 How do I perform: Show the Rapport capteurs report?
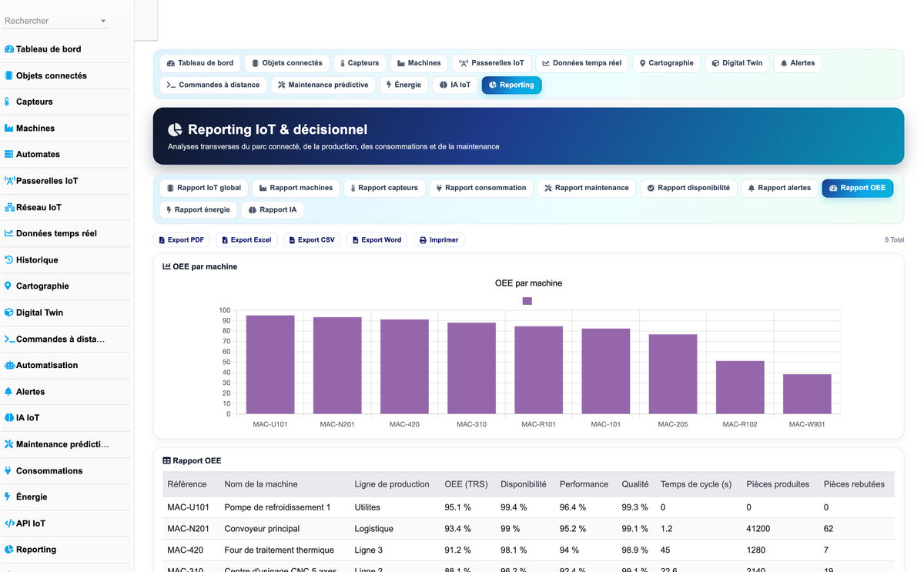pos(383,188)
